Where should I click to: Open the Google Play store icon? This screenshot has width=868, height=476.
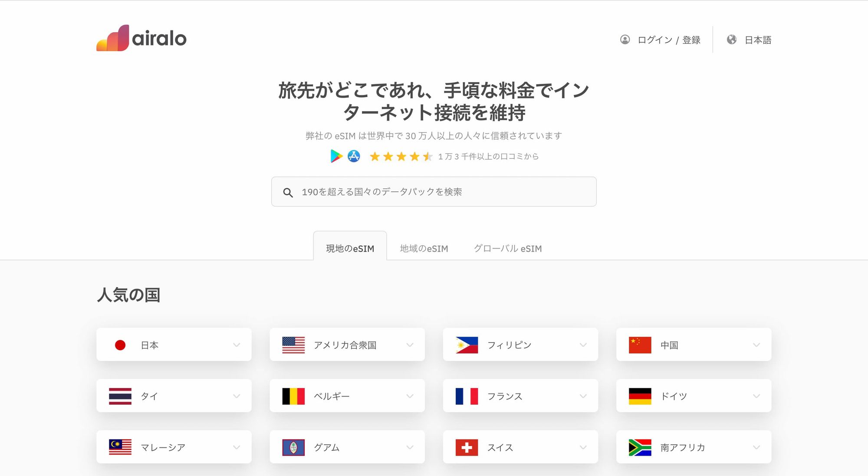point(336,156)
